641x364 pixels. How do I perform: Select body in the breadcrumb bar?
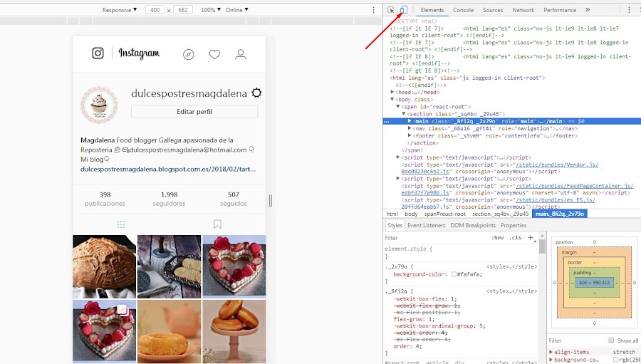click(411, 214)
